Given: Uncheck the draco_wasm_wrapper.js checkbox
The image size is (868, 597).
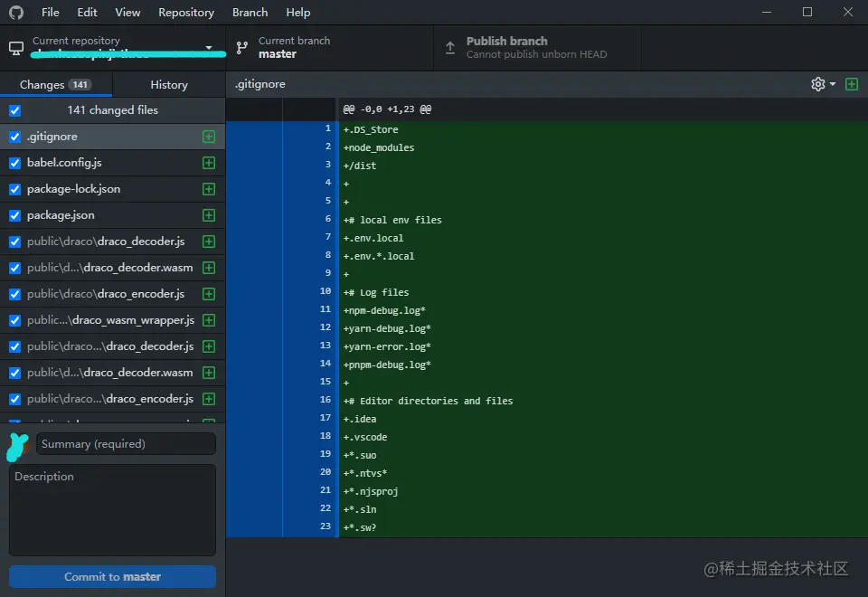Looking at the screenshot, I should 15,320.
